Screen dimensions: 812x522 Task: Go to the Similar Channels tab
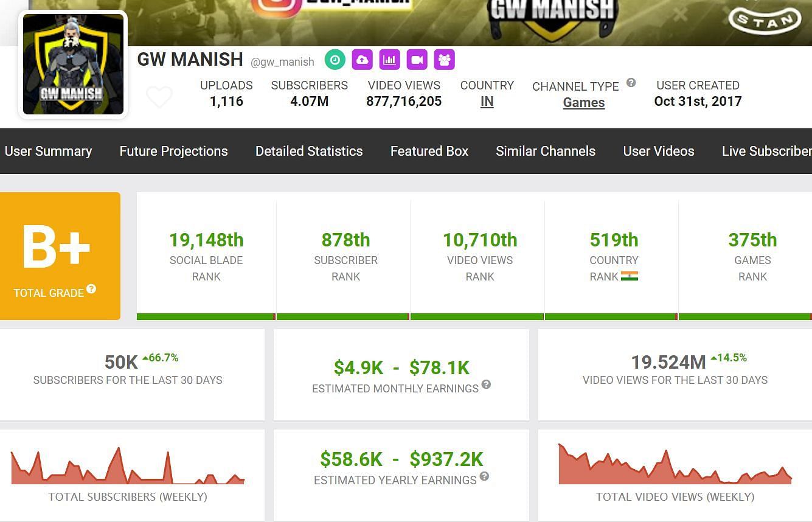coord(546,151)
